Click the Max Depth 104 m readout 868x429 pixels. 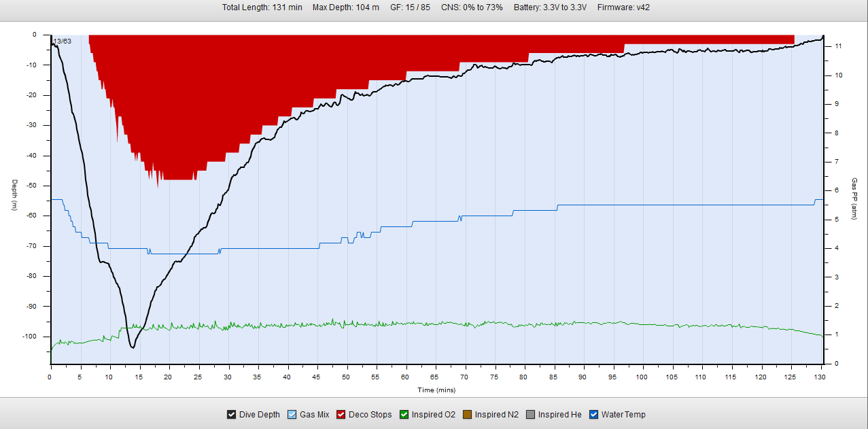pos(345,7)
